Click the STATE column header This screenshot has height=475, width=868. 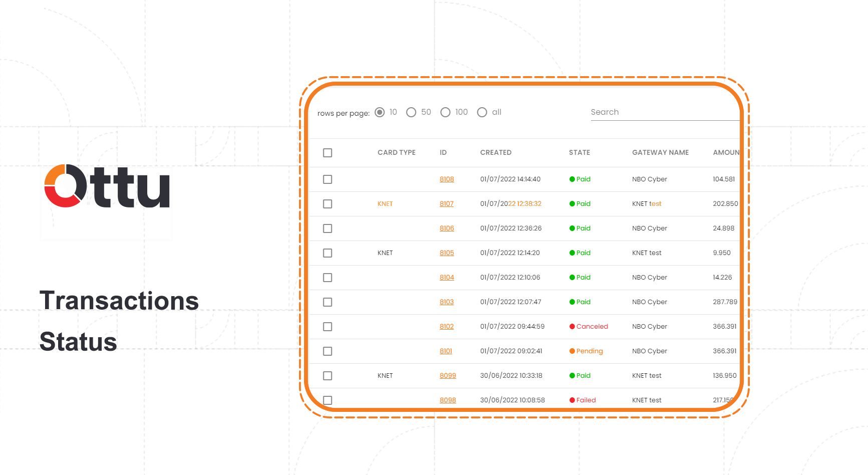pos(580,152)
